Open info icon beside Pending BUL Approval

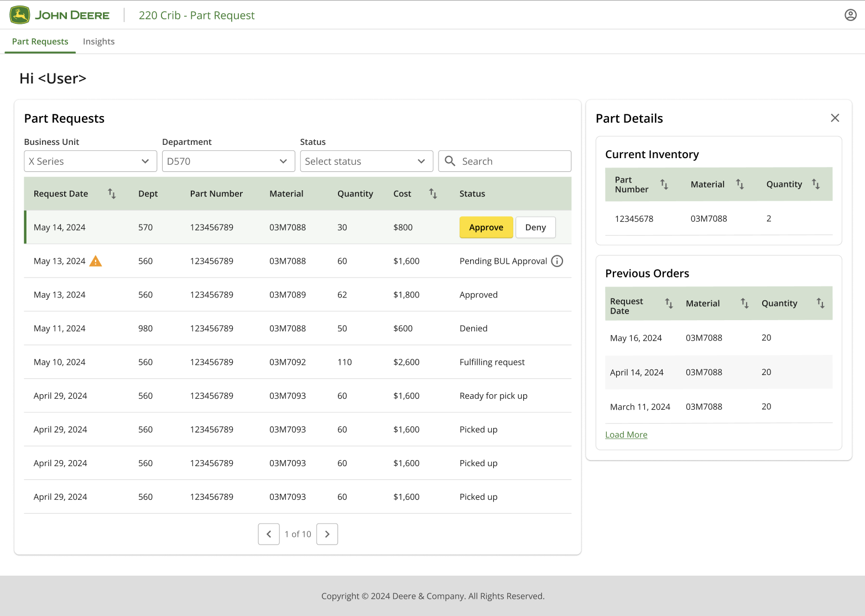point(557,261)
